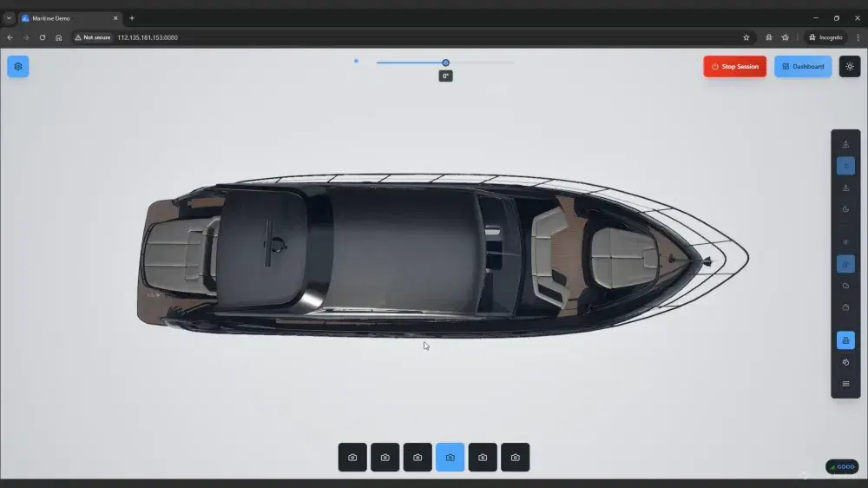Toggle the lightbulb lighting icon

pyautogui.click(x=845, y=242)
